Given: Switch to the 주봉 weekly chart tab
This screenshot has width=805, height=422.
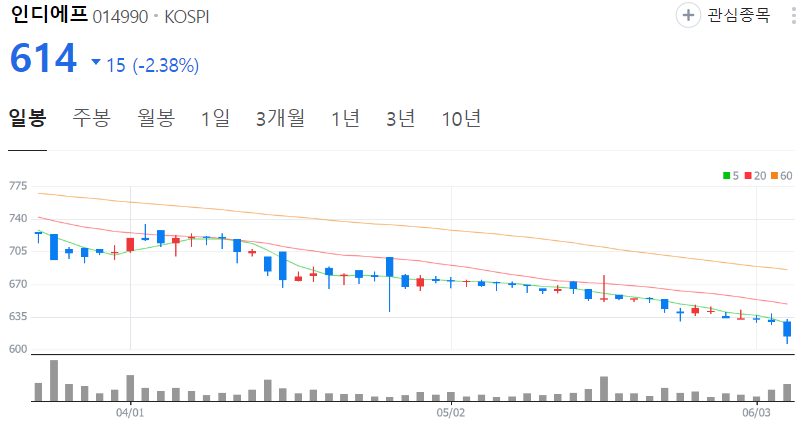Looking at the screenshot, I should click(x=91, y=119).
